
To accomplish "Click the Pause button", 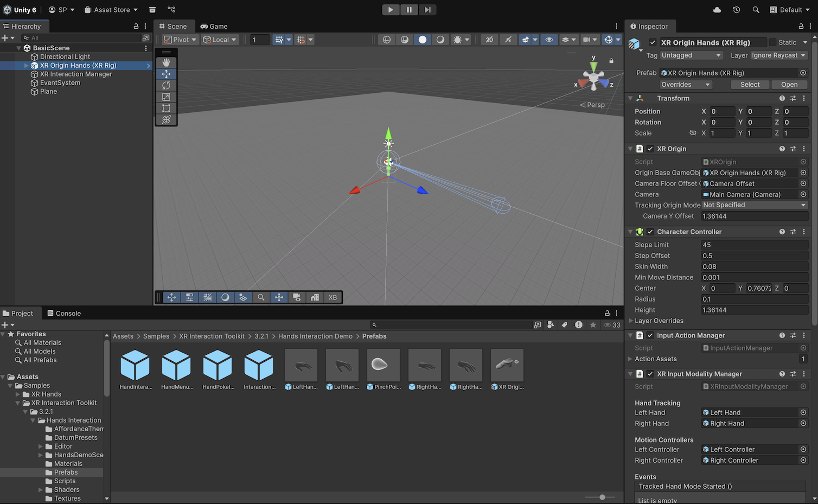I will (x=409, y=10).
